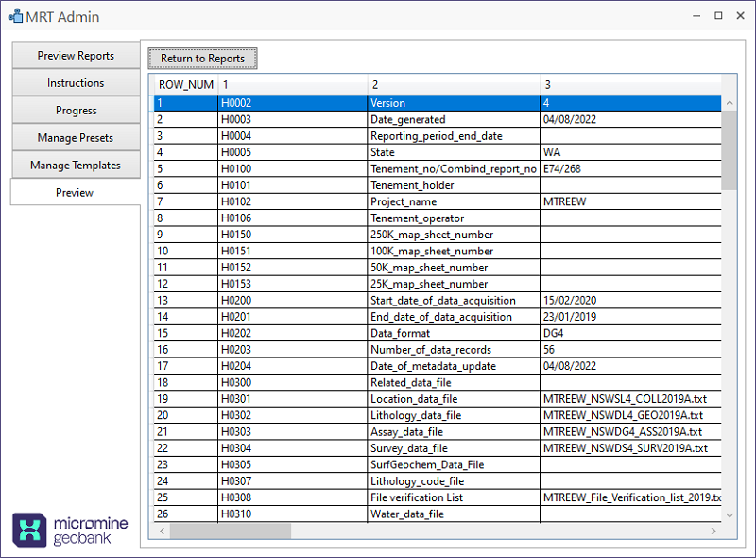This screenshot has height=558, width=756.
Task: Click horizontal scrollbar left arrow
Action: [162, 531]
